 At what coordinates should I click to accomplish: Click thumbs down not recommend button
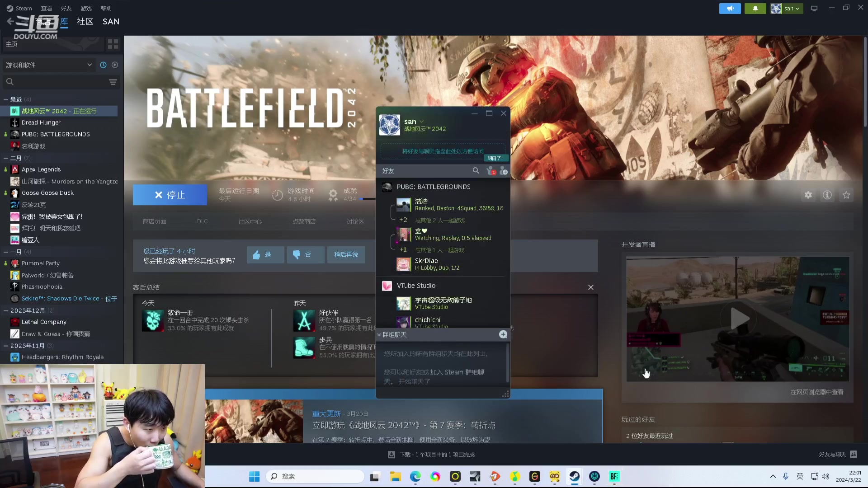point(306,255)
